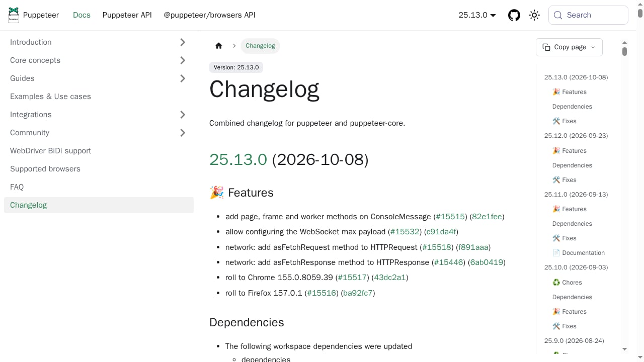The height and width of the screenshot is (362, 644).
Task: Select Changelog in the sidebar
Action: click(x=99, y=205)
